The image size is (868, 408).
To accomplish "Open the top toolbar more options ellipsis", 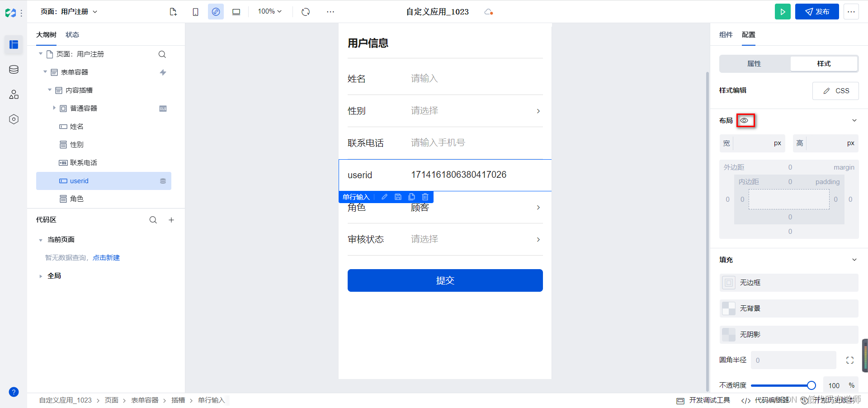I will [x=330, y=12].
